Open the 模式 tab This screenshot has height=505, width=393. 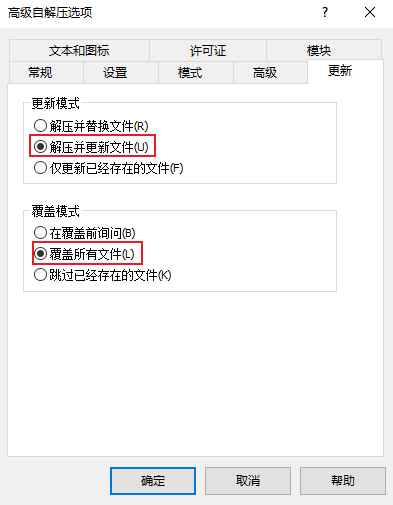coord(190,72)
